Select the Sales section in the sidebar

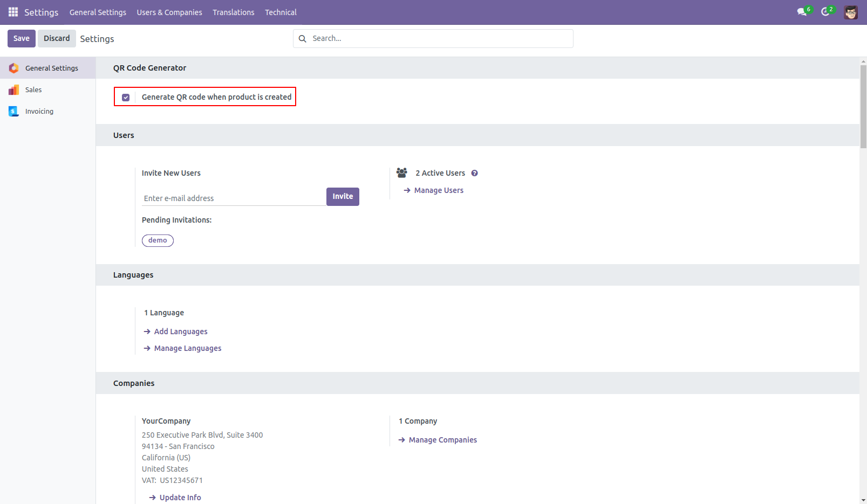(x=33, y=89)
